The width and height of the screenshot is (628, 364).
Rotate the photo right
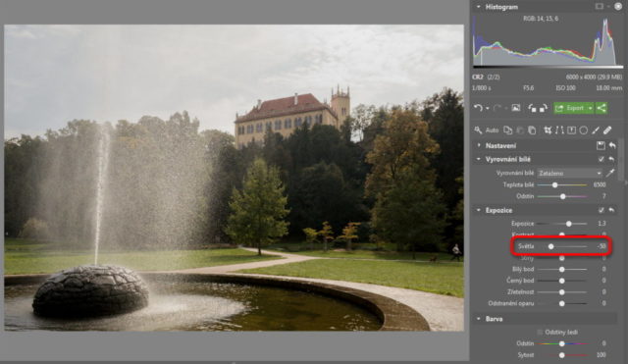[543, 108]
